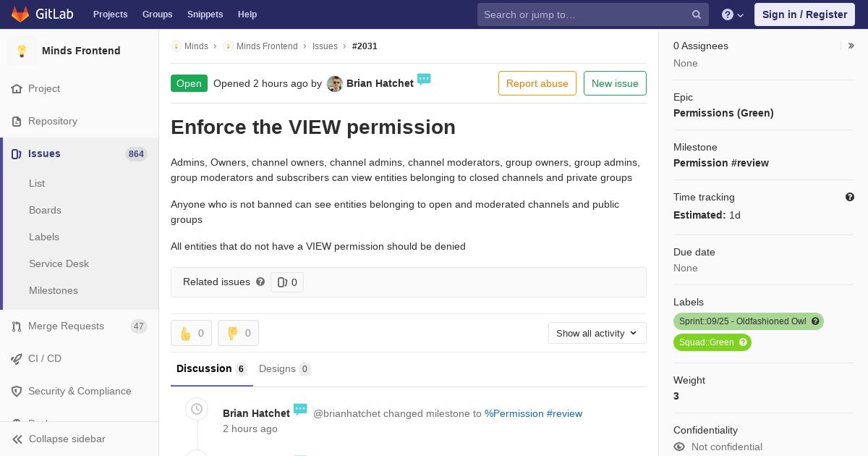
Task: Click Minds Frontend breadcrumb link
Action: click(267, 46)
